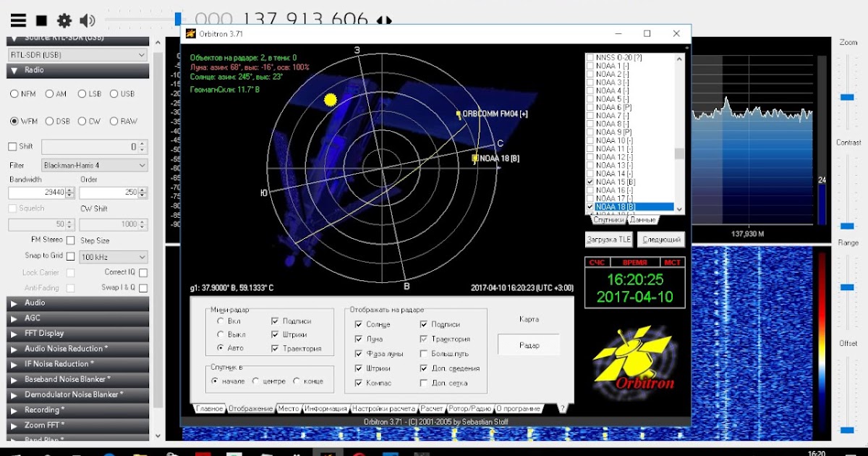Open the question mark help tab
Viewport: 868px width, 456px height.
pyautogui.click(x=562, y=409)
